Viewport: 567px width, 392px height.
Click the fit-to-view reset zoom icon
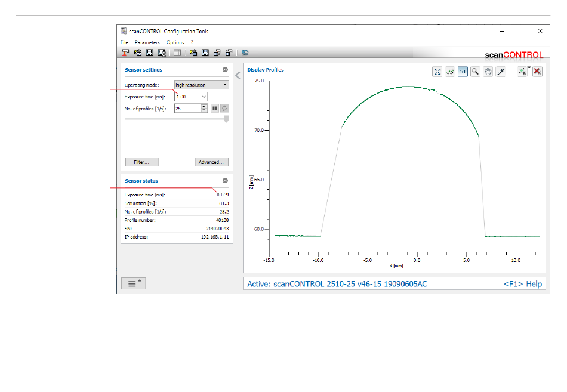437,72
